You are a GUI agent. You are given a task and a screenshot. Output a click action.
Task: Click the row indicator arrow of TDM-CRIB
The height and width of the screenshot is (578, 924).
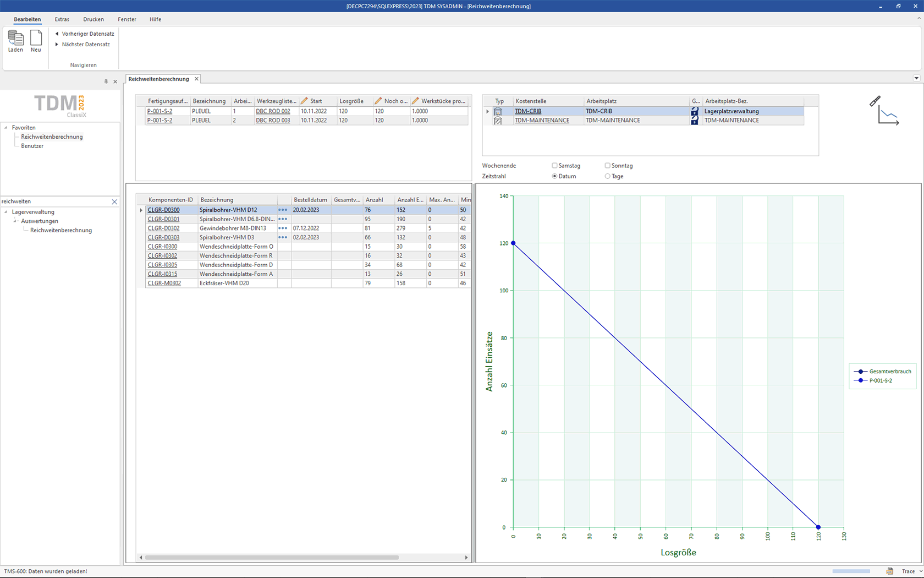487,111
